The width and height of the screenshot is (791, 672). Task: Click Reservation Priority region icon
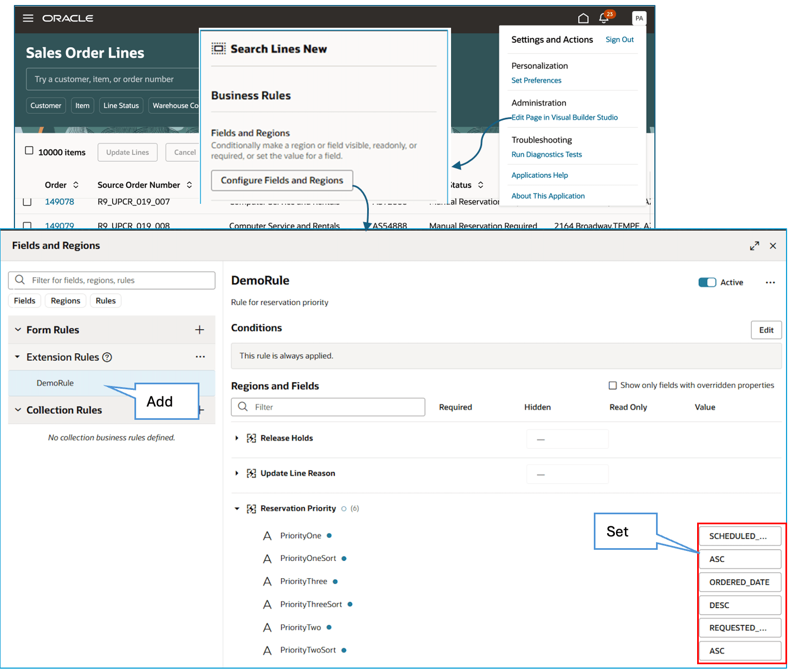pos(251,508)
